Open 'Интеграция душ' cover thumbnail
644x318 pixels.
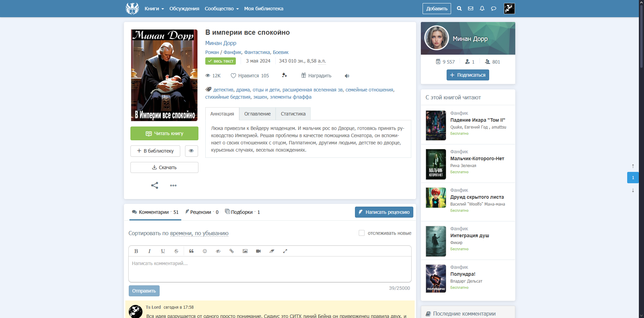pyautogui.click(x=436, y=241)
